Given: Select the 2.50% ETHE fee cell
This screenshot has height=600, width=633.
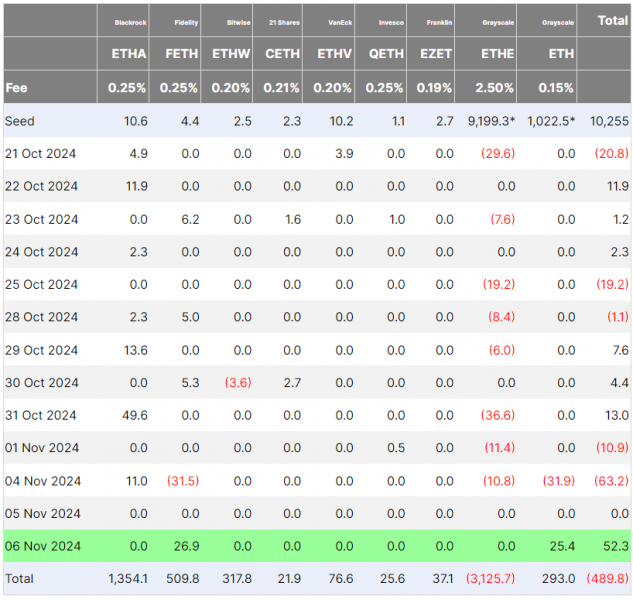Looking at the screenshot, I should [x=494, y=88].
